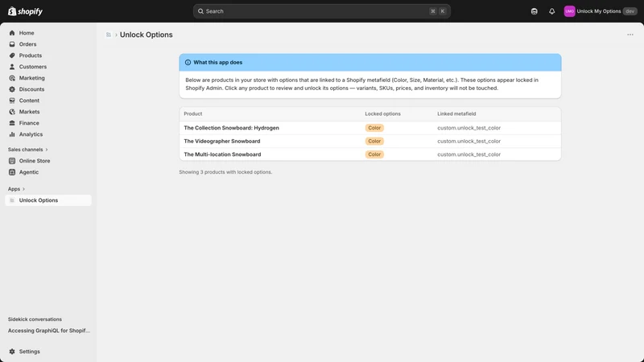The height and width of the screenshot is (362, 644).
Task: Click metafield text in Hydrogen row
Action: tap(469, 128)
